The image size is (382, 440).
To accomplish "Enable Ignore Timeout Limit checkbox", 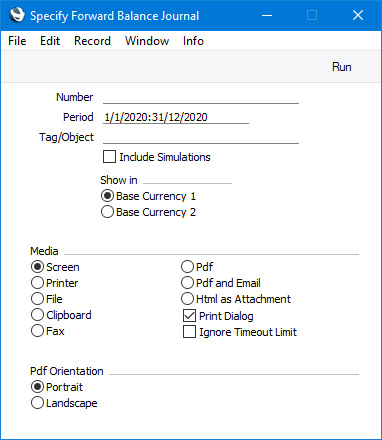I will point(189,332).
